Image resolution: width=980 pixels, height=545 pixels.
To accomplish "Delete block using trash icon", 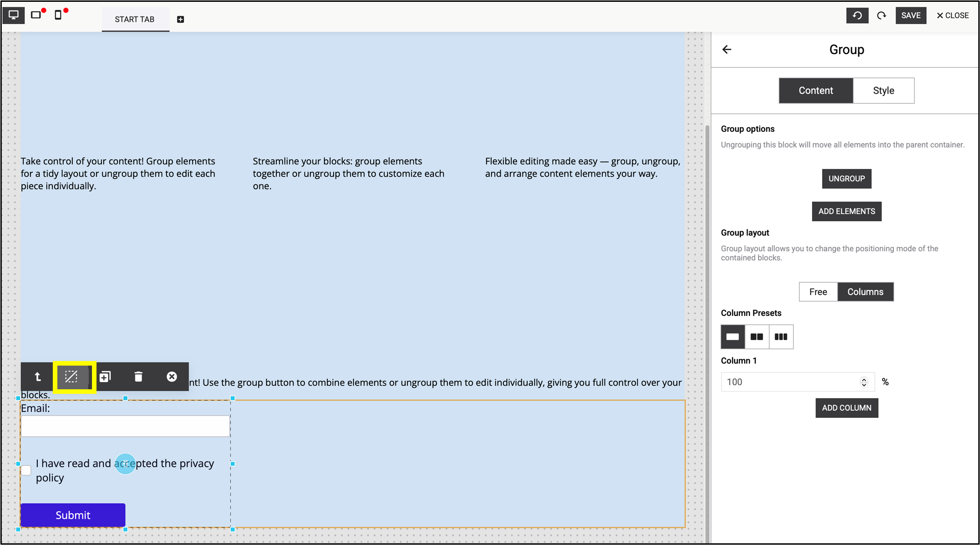I will tap(138, 377).
